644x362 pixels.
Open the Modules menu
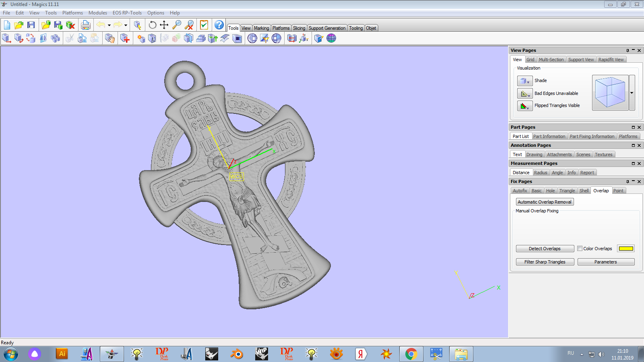point(98,13)
